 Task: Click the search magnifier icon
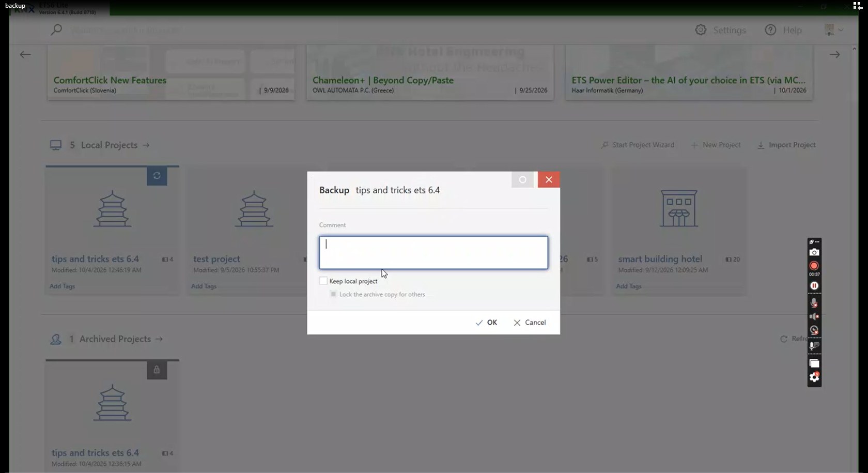(x=56, y=30)
